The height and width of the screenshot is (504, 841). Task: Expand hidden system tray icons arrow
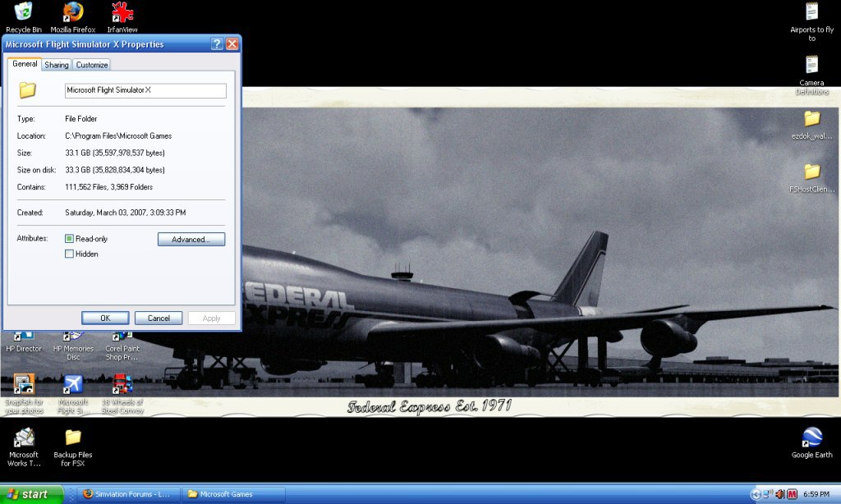[x=756, y=494]
